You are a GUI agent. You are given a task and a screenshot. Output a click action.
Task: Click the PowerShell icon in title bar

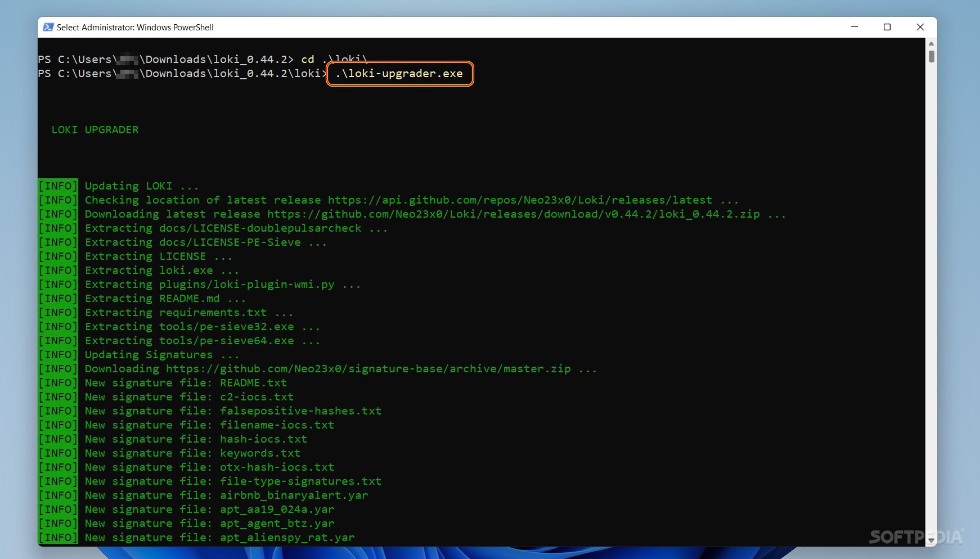[x=48, y=27]
